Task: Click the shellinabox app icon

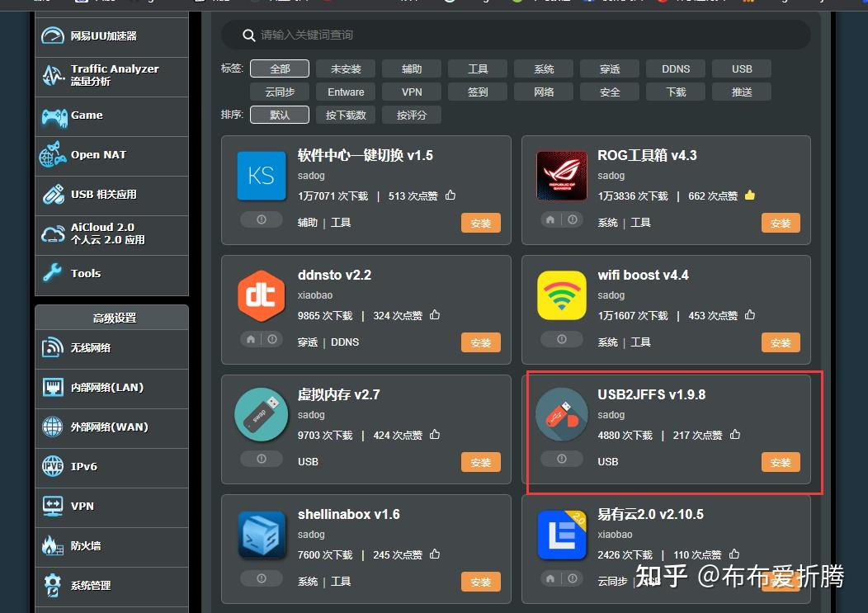Action: tap(262, 535)
